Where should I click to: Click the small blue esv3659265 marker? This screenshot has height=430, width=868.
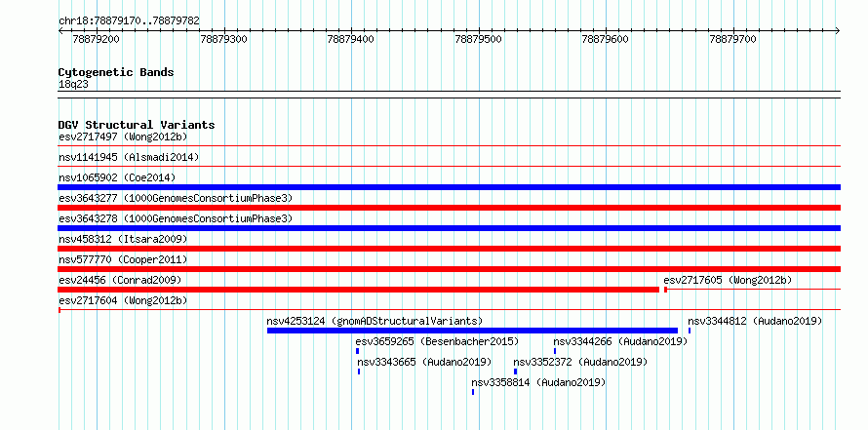pos(358,351)
